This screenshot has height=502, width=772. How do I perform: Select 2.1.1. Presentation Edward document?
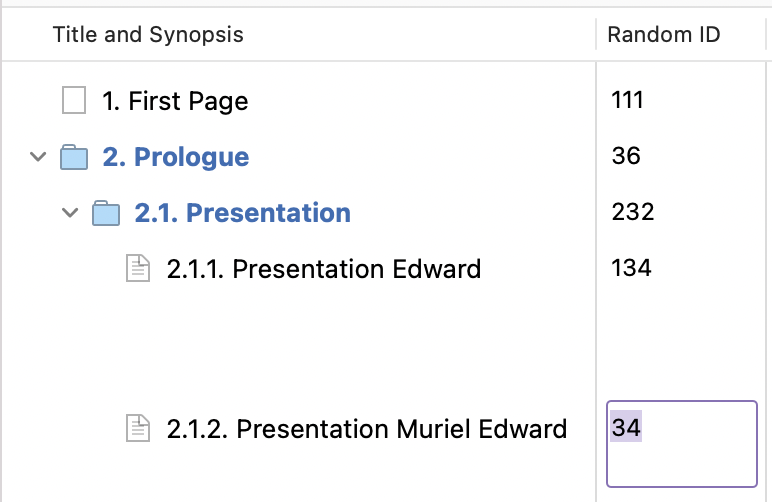tap(324, 269)
